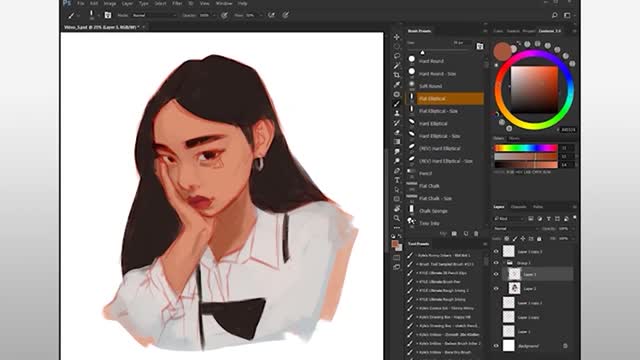
Task: Click the brush Size slider handle
Action: [422, 52]
